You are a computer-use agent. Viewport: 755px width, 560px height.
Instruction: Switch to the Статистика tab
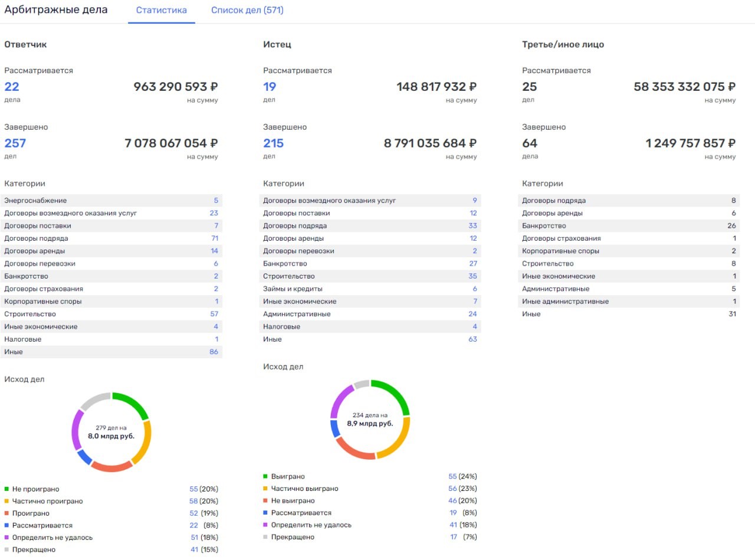(x=162, y=11)
